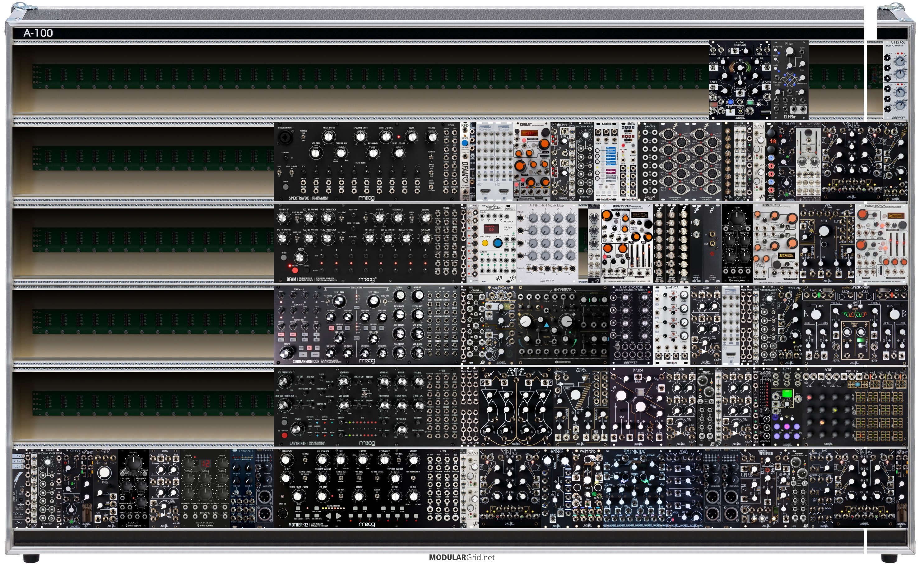Select the Hertz Donut module title
This screenshot has height=564, width=924.
coord(622,207)
